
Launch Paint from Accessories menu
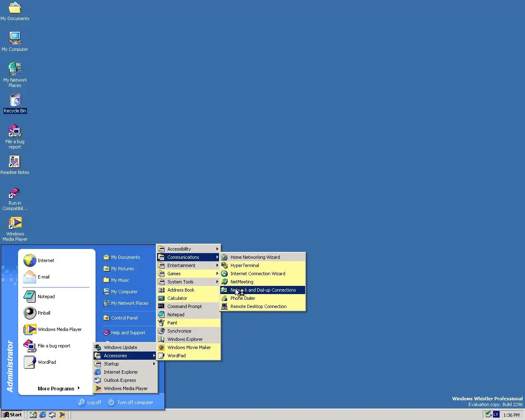(189, 323)
